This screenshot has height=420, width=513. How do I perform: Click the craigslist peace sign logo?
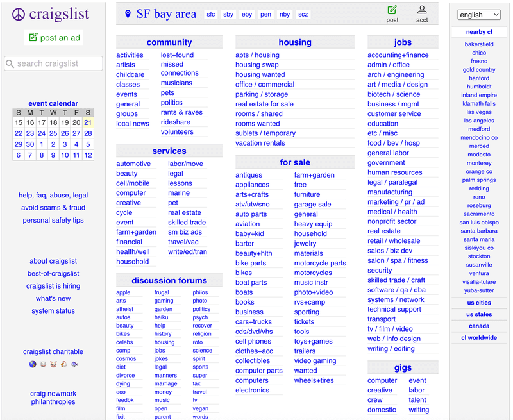(x=19, y=13)
